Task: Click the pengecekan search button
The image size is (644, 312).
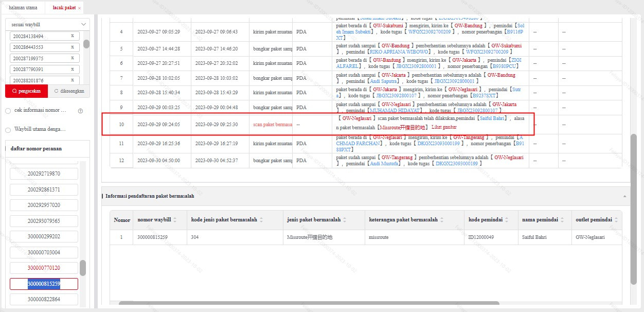Action: point(26,91)
